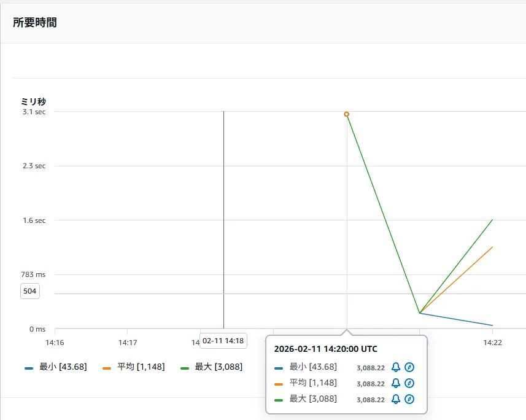Open the compass icon in tooltip 最大 row
The image size is (526, 420).
409,399
